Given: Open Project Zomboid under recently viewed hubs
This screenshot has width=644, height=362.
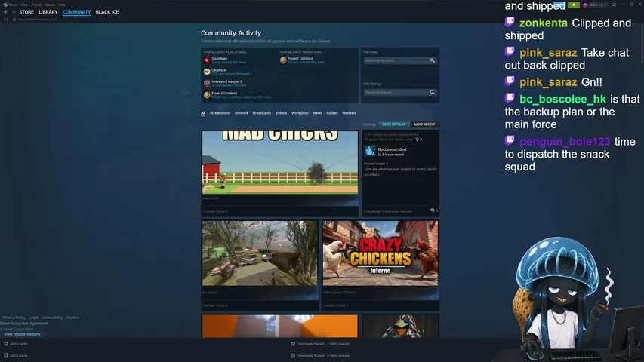Looking at the screenshot, I should [300, 59].
